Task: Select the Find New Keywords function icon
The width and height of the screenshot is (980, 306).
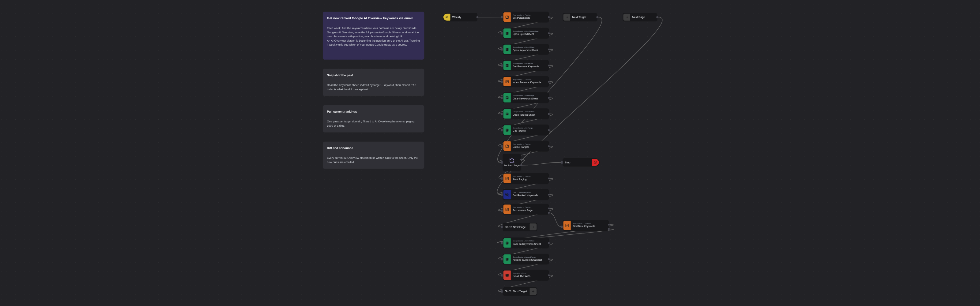Action: (x=567, y=226)
